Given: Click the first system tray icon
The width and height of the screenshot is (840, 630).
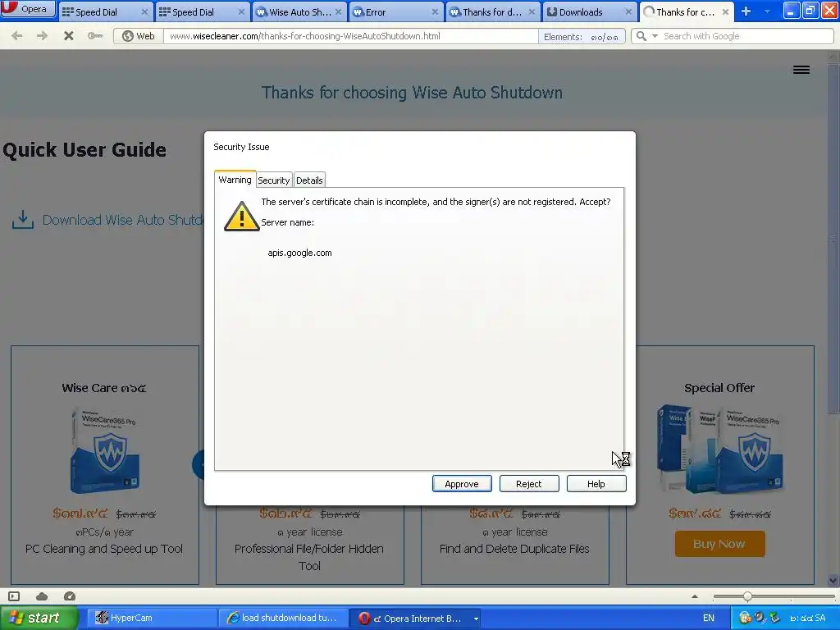Looking at the screenshot, I should (745, 618).
